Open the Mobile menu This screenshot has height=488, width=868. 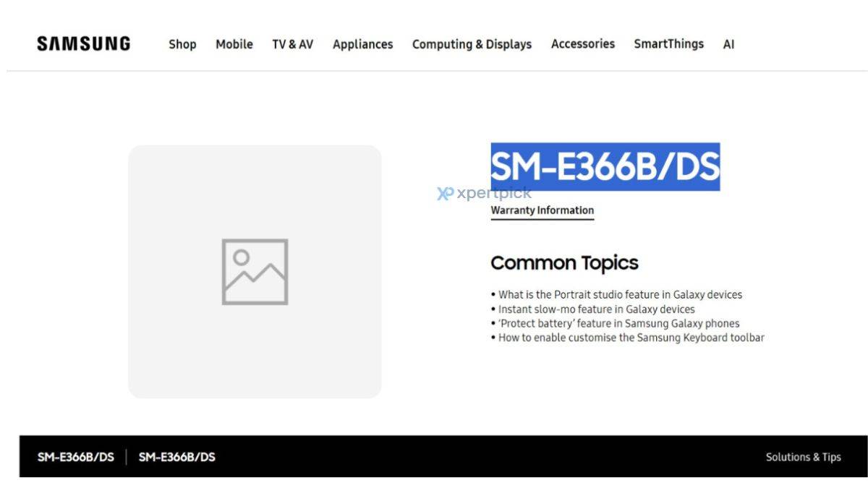(234, 44)
